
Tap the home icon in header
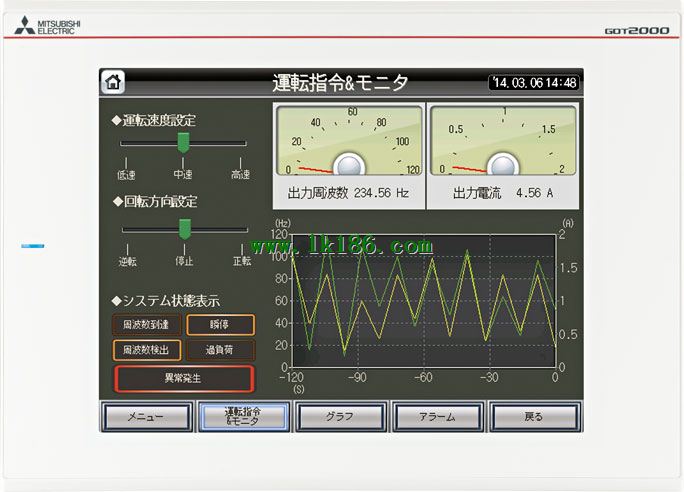(115, 83)
